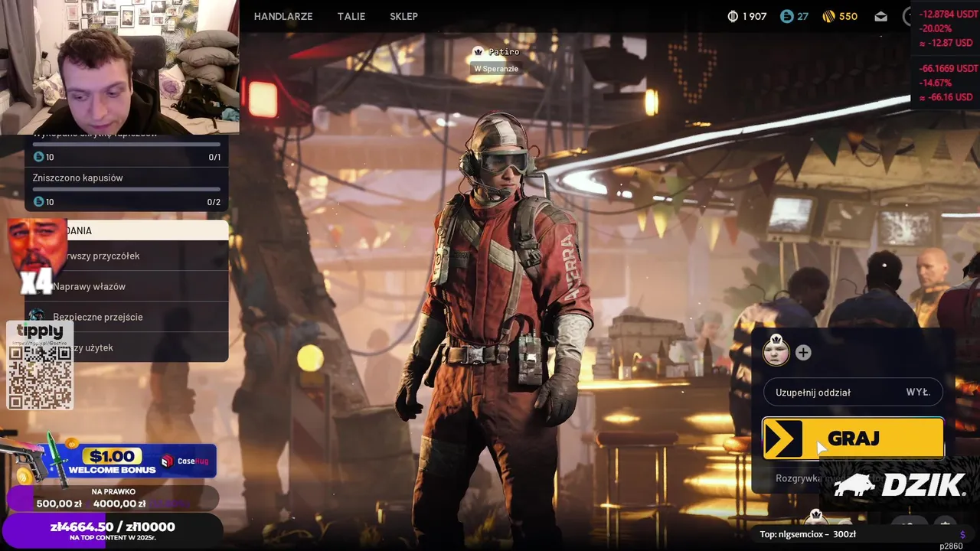Click the Zniszczono kapusiów progress bar
Viewport: 980px width, 551px height.
tap(126, 189)
